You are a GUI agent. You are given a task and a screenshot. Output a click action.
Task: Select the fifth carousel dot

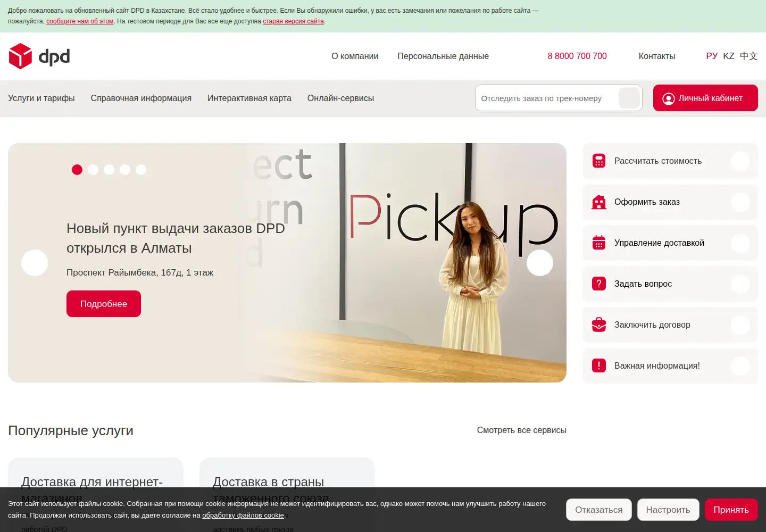pos(141,170)
